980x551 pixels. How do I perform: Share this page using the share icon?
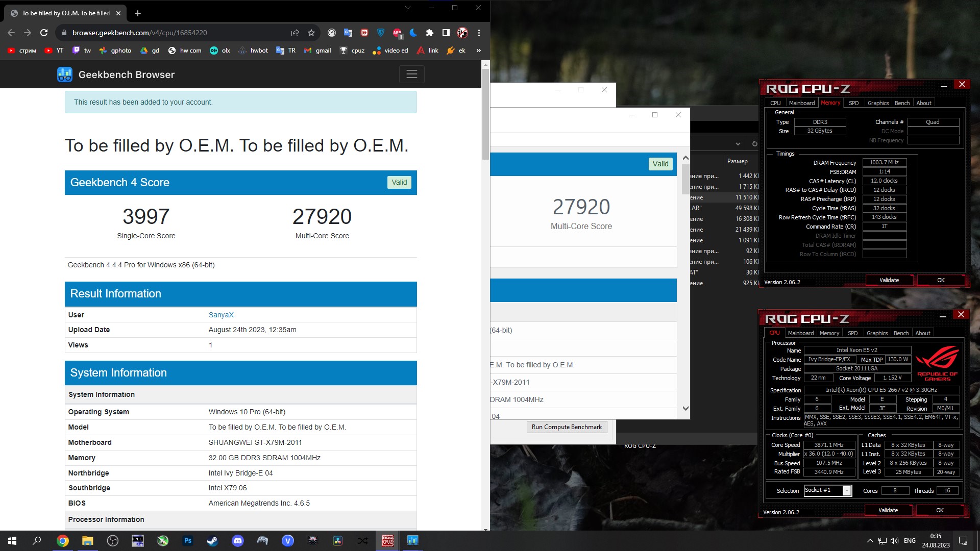295,33
